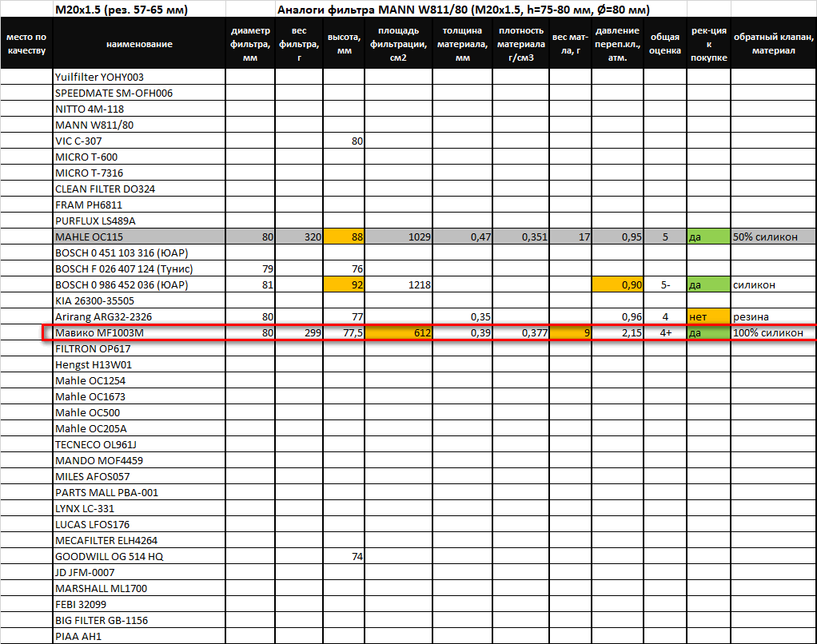Click the "BOSCH F 026 407 124 (Тунис)" cell
The image size is (817, 644).
[x=139, y=268]
